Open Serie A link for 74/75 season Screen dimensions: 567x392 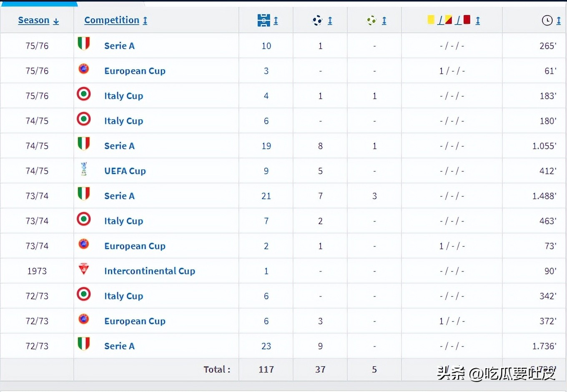[x=119, y=146]
